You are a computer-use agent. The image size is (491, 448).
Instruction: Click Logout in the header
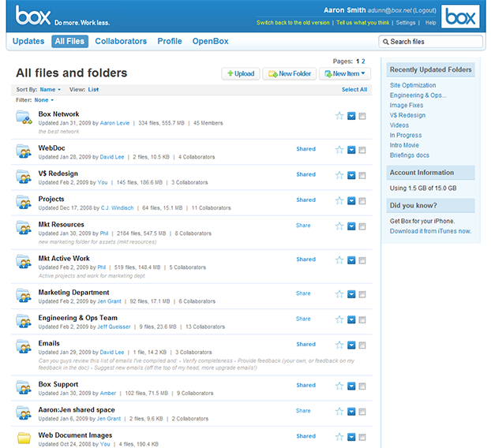425,10
